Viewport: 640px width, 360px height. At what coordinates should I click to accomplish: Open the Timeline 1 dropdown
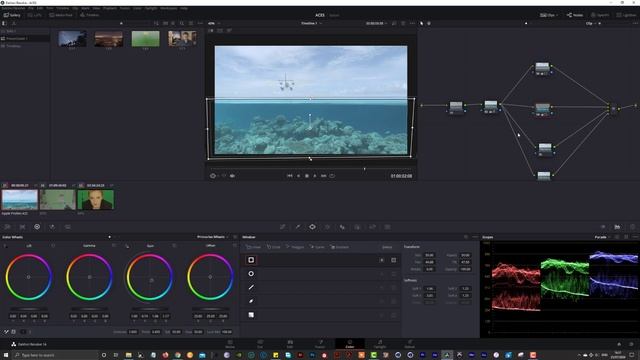point(311,24)
